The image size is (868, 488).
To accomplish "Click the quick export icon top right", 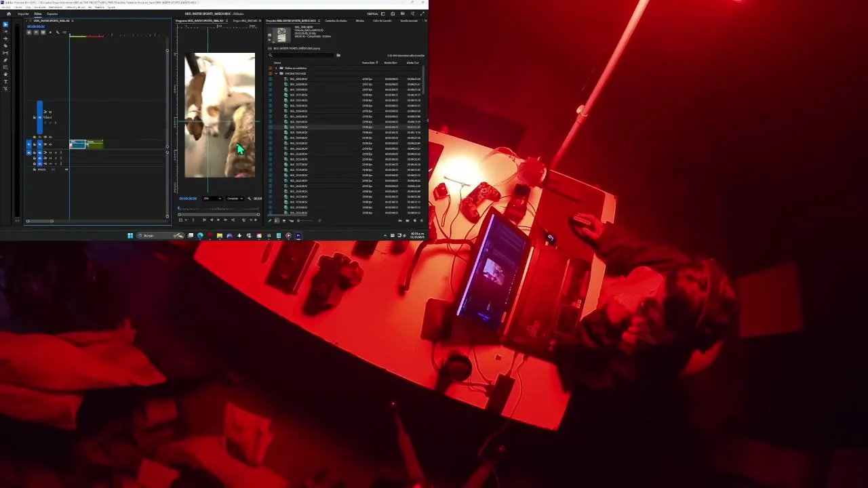I will 393,14.
